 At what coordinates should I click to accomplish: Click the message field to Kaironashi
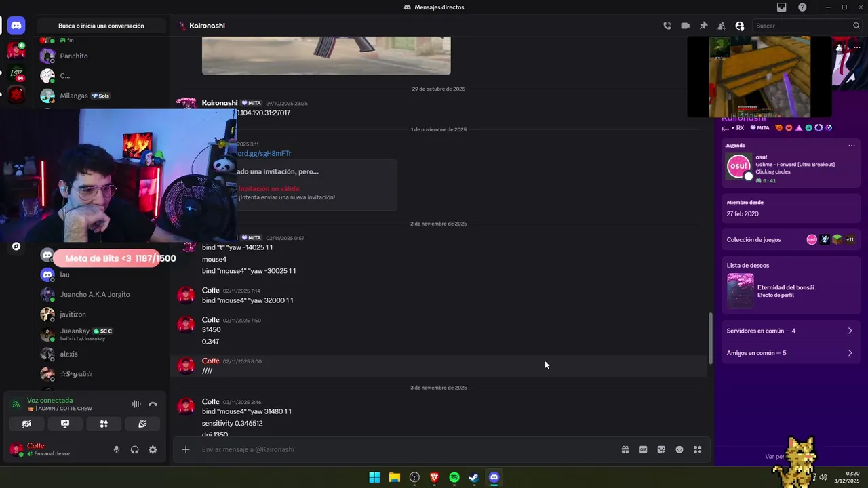(x=407, y=449)
